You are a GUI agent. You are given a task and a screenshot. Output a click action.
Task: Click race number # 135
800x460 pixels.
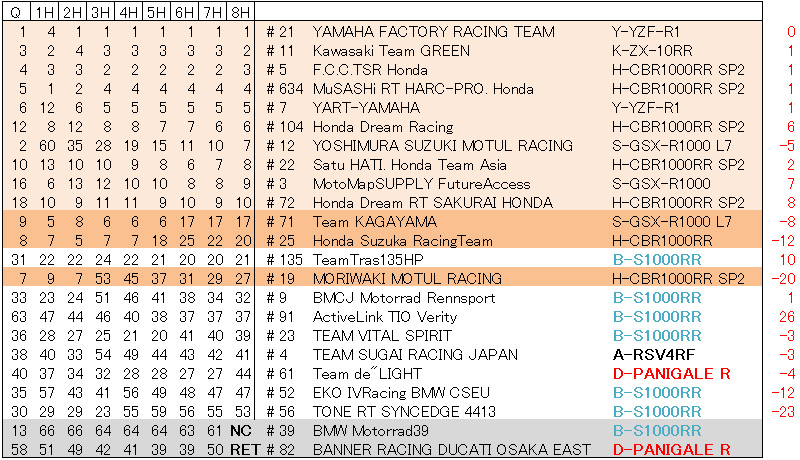285,260
